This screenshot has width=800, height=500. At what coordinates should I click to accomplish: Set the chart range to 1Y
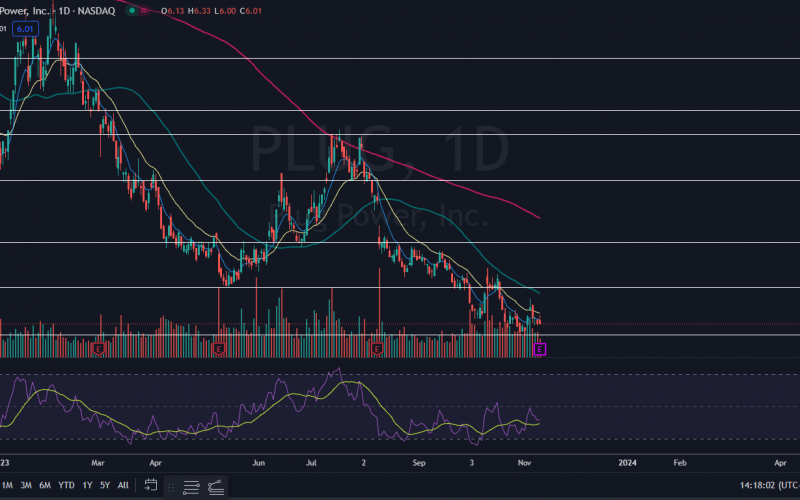tap(87, 485)
